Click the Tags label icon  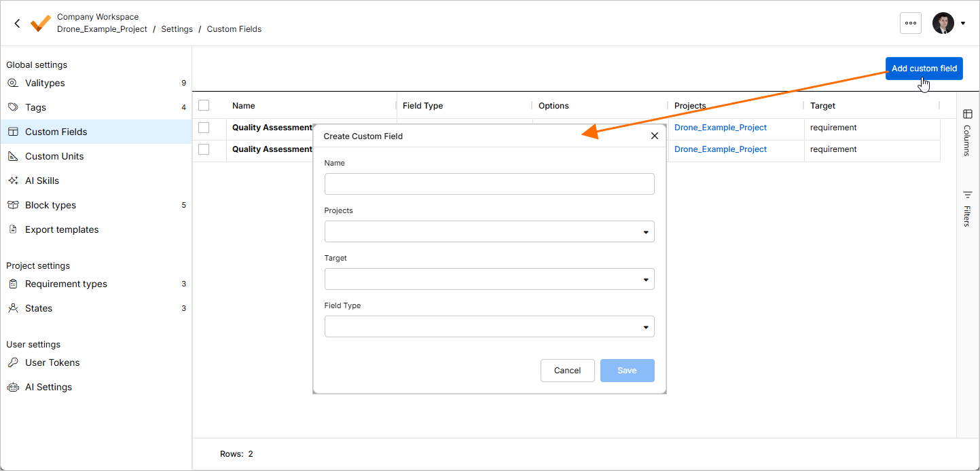pos(12,107)
